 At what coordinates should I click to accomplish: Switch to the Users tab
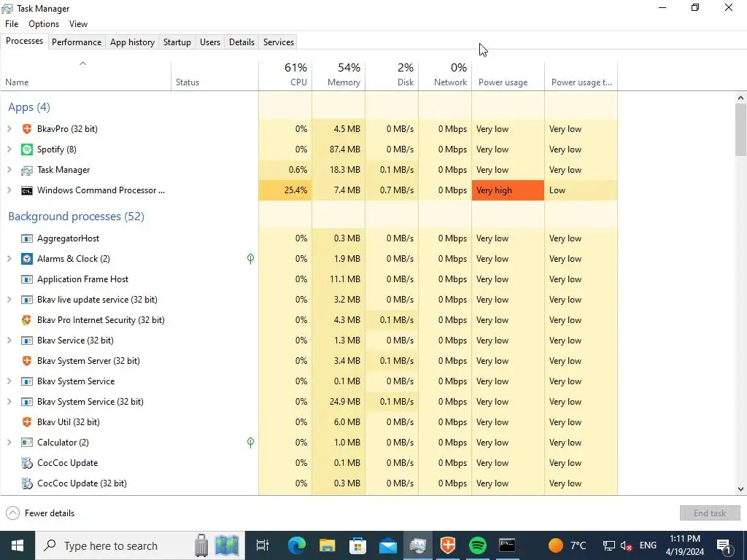pyautogui.click(x=210, y=42)
